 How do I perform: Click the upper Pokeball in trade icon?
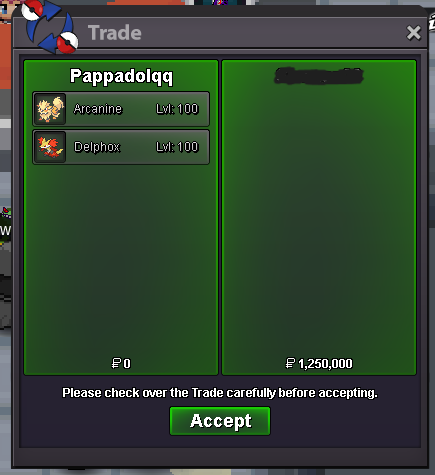[32, 9]
